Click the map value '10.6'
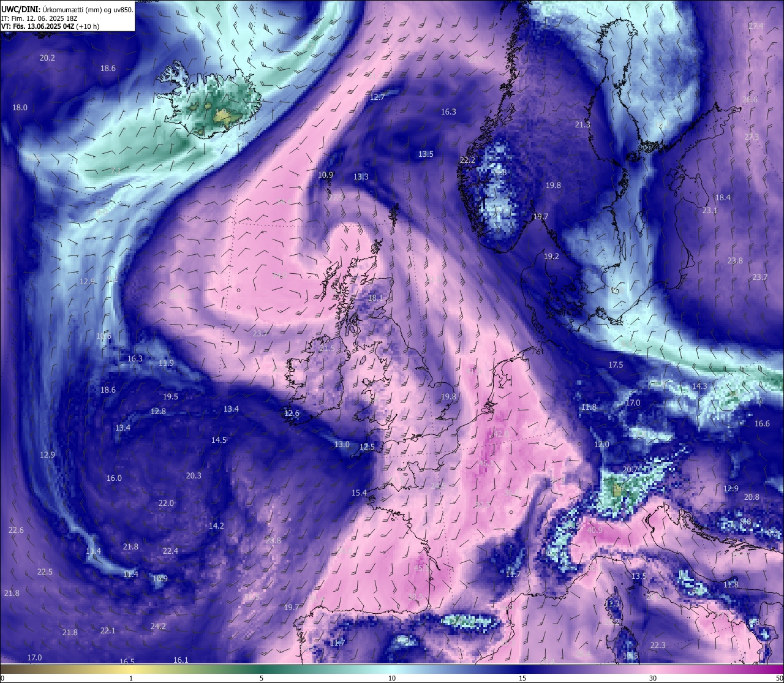784x683 pixels. pyautogui.click(x=104, y=336)
